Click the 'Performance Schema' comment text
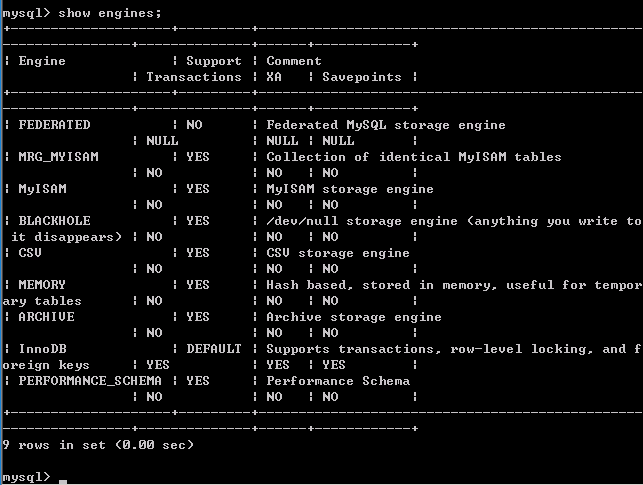This screenshot has height=485, width=643. coord(338,381)
